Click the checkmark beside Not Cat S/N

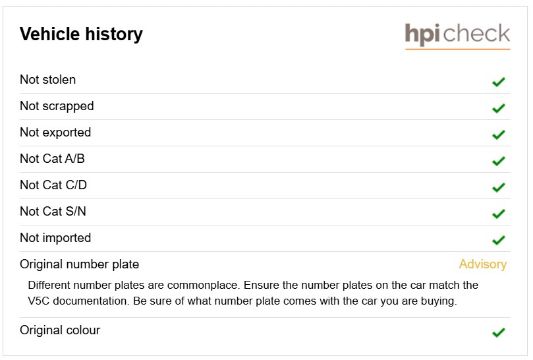[x=499, y=213]
